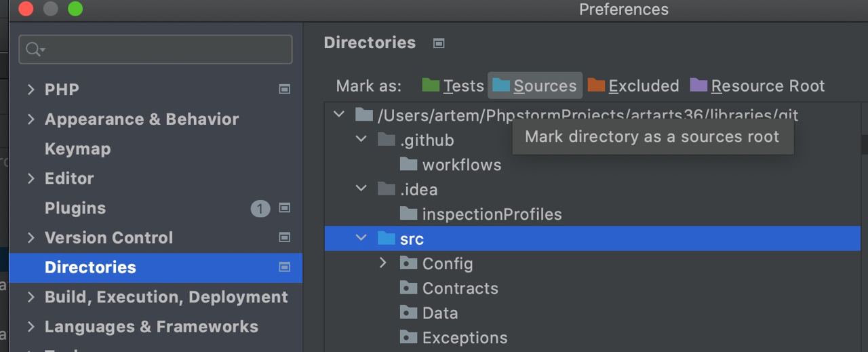Viewport: 868px width, 352px height.
Task: Click the .github folder icon
Action: click(387, 139)
